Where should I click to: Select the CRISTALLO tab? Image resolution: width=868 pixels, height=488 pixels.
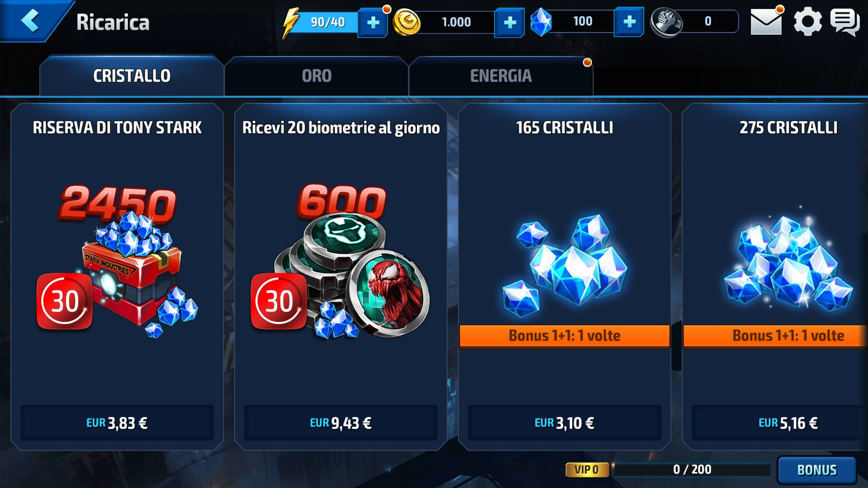click(x=132, y=76)
